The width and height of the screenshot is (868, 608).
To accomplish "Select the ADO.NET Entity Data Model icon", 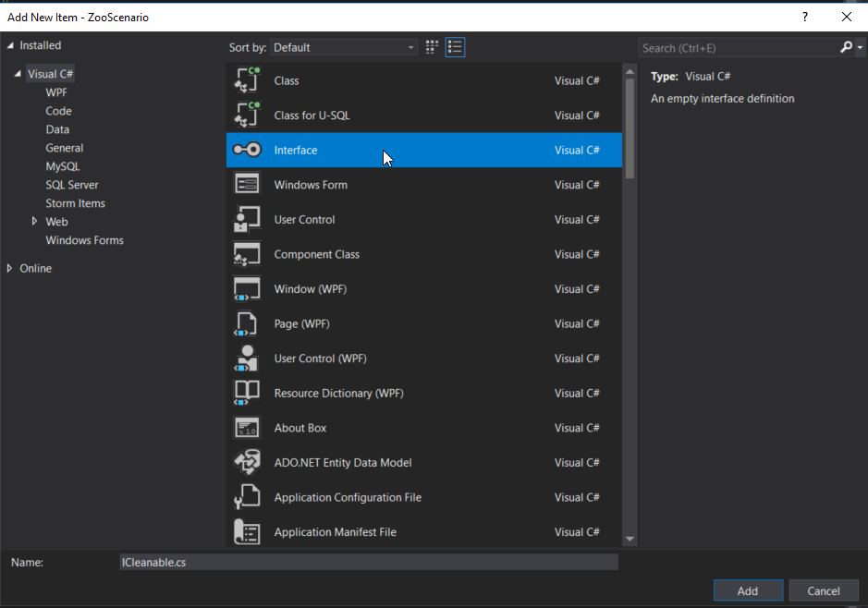I will pyautogui.click(x=247, y=463).
